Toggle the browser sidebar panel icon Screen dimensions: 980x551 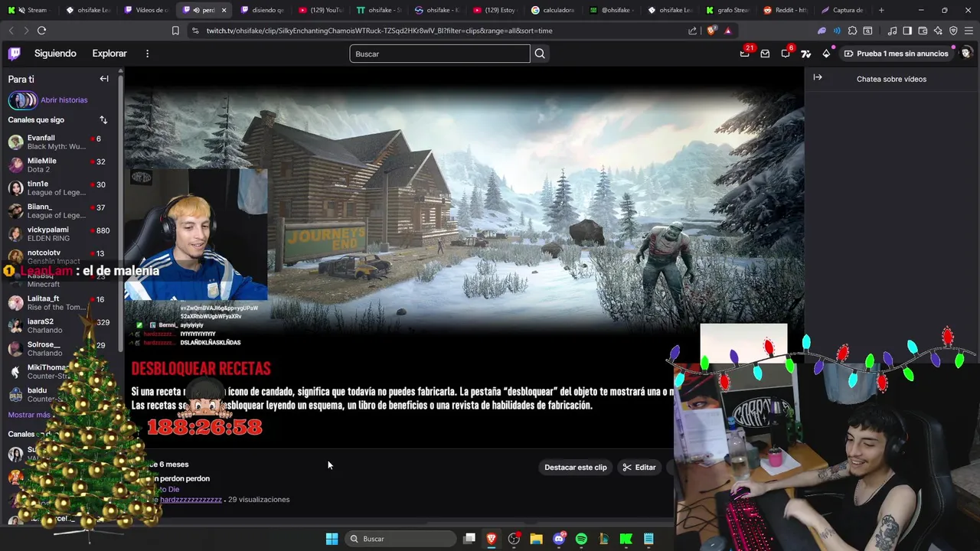coord(907,31)
